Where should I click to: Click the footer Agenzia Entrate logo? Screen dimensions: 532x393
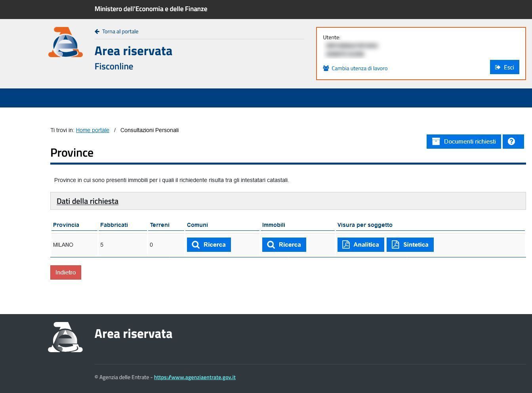tap(65, 337)
